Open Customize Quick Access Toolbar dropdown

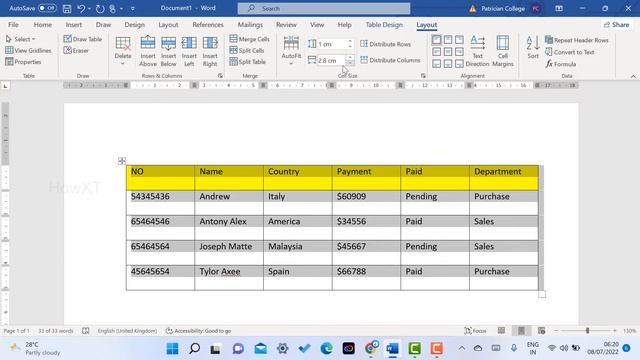pyautogui.click(x=133, y=9)
